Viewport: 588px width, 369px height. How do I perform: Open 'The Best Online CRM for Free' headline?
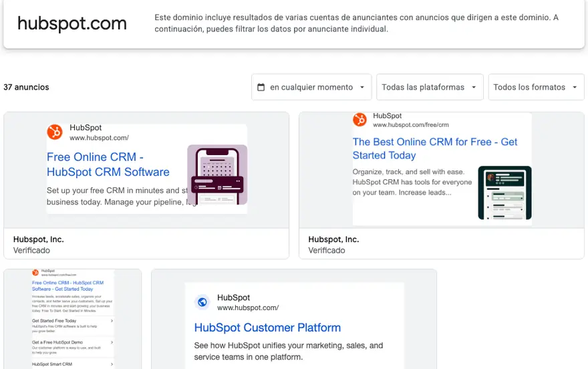pos(435,148)
